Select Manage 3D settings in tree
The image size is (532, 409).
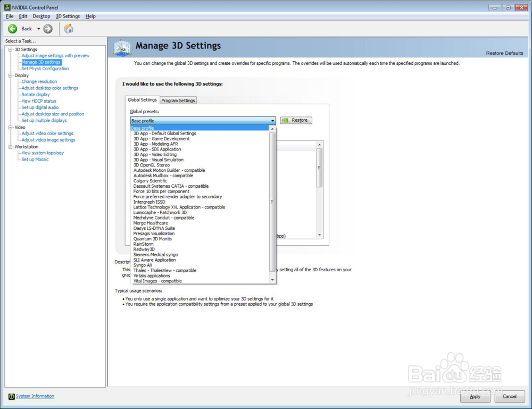click(x=41, y=62)
